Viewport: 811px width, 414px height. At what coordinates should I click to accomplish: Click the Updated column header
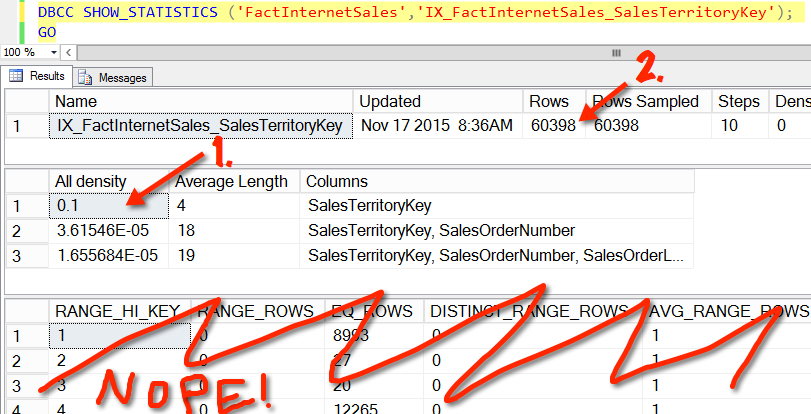[390, 102]
